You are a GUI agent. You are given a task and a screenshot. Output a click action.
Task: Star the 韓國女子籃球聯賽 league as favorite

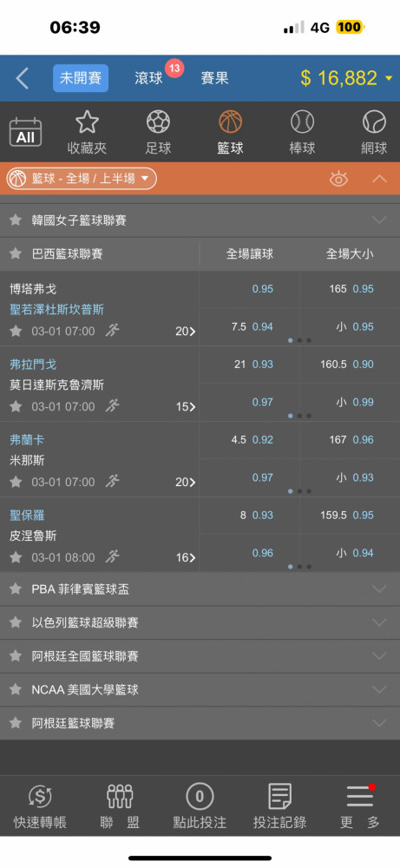tap(16, 220)
